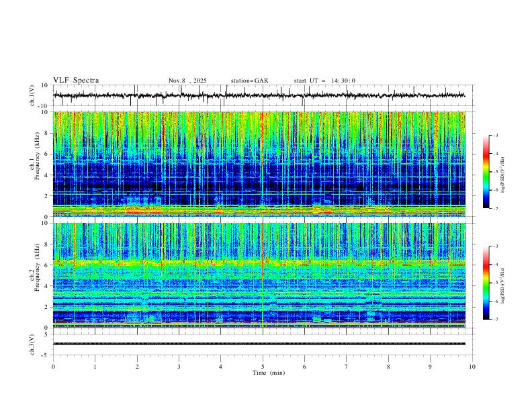Click time axis tick label 0
The height and width of the screenshot is (411, 532).
pos(53,367)
